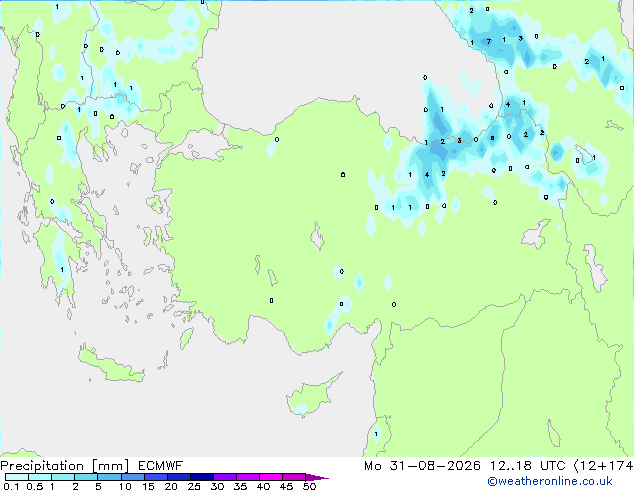Screen dimensions: 634x490
Task: Click the 0.5 to 1 legend swatch
Action: [x=40, y=477]
